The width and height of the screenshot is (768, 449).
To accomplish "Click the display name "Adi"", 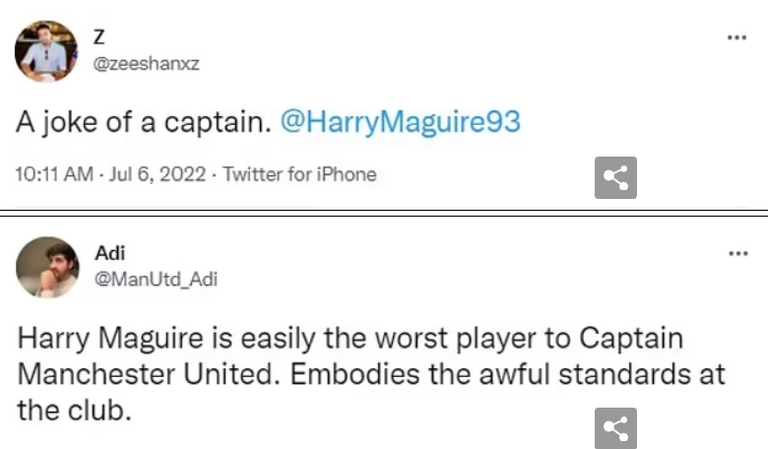I will tap(109, 254).
